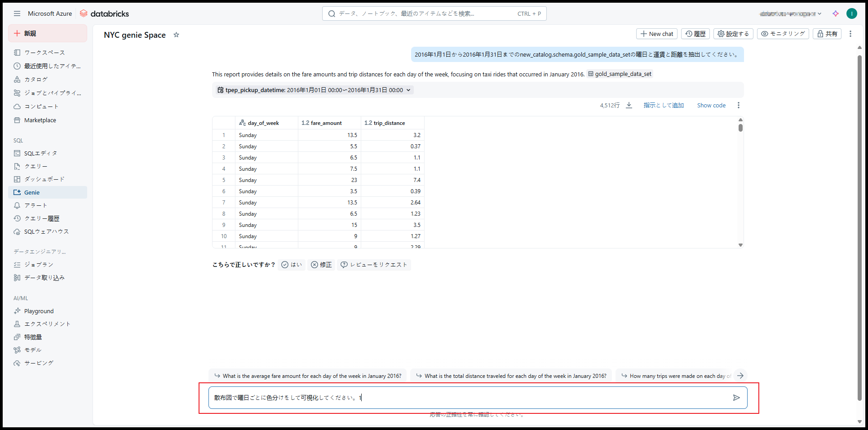Open Serving page
This screenshot has width=868, height=430.
pos(48,363)
